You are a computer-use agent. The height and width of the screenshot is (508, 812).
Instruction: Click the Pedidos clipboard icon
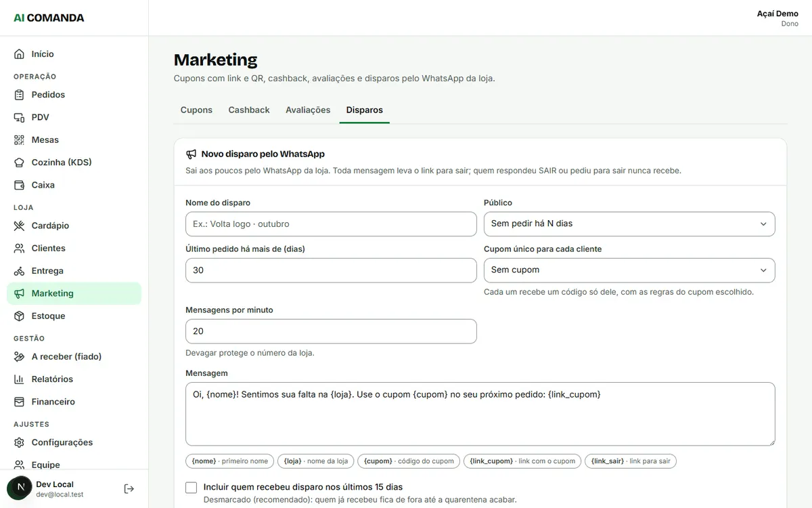[19, 95]
